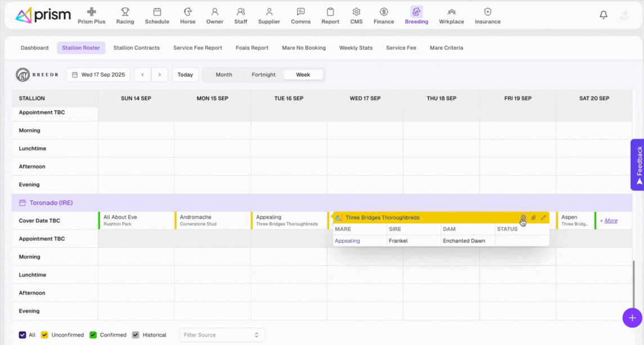The width and height of the screenshot is (644, 345).
Task: Toggle the Unconfirmed checkbox filter
Action: [44, 335]
